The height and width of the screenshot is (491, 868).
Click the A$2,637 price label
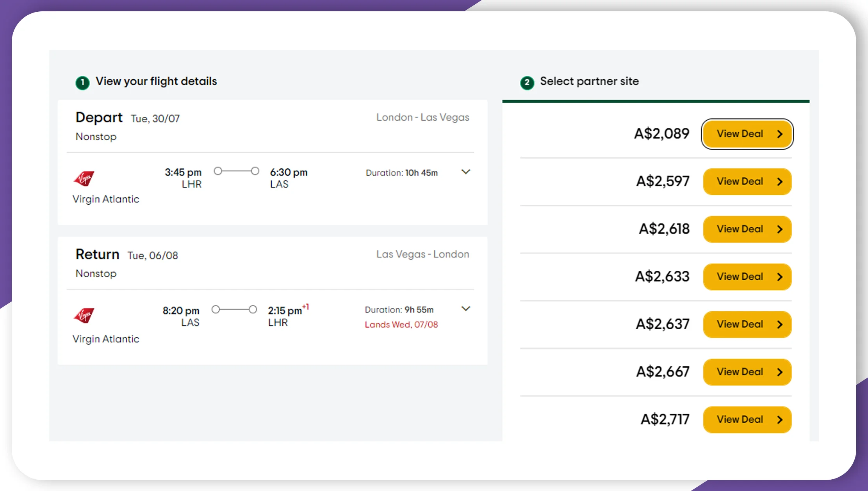click(662, 324)
